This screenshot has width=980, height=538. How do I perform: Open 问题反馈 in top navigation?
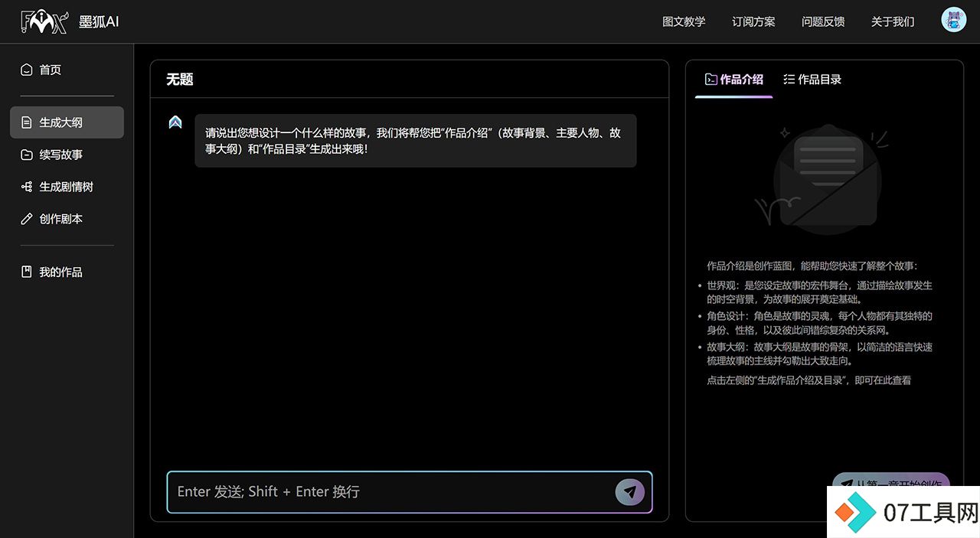click(823, 21)
